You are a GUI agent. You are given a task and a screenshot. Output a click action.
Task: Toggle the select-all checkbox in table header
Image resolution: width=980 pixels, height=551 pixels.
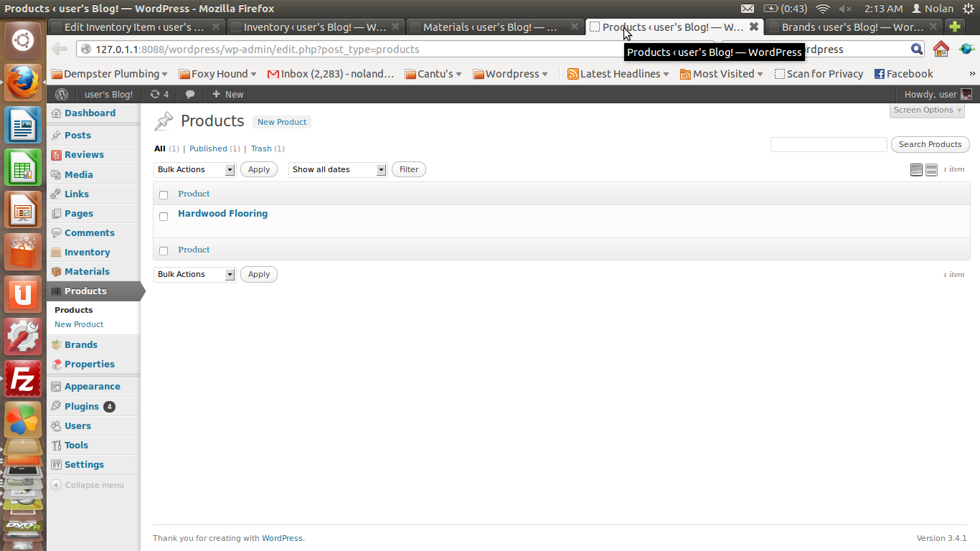click(x=164, y=194)
